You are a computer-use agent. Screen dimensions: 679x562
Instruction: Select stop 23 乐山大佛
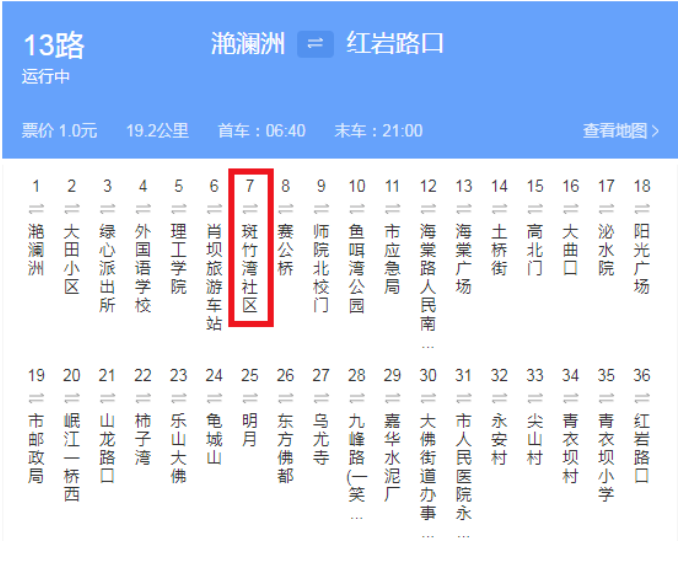[x=178, y=448]
